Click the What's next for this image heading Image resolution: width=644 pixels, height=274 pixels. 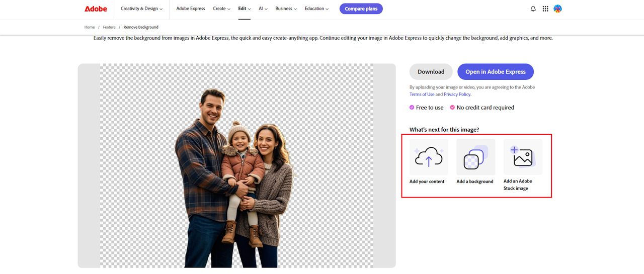click(444, 130)
